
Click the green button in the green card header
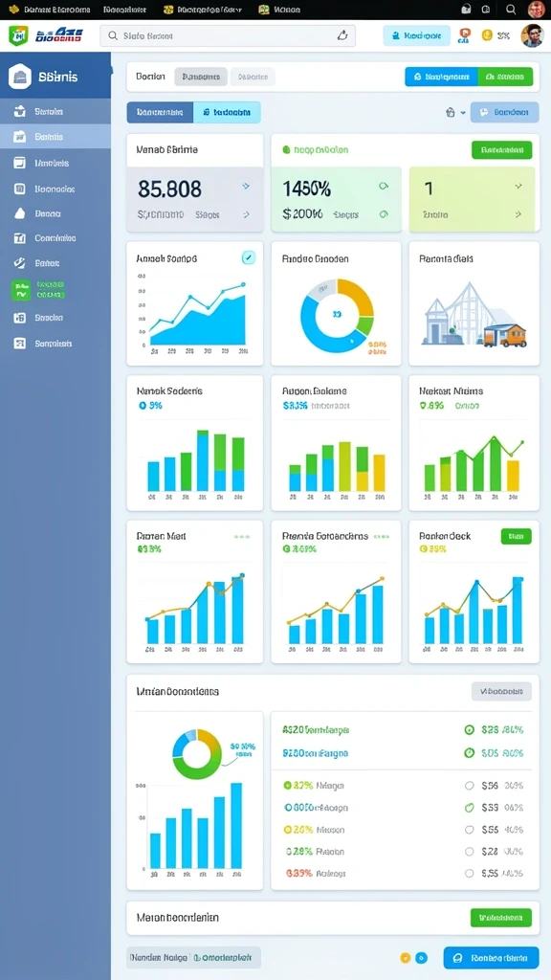pos(501,150)
